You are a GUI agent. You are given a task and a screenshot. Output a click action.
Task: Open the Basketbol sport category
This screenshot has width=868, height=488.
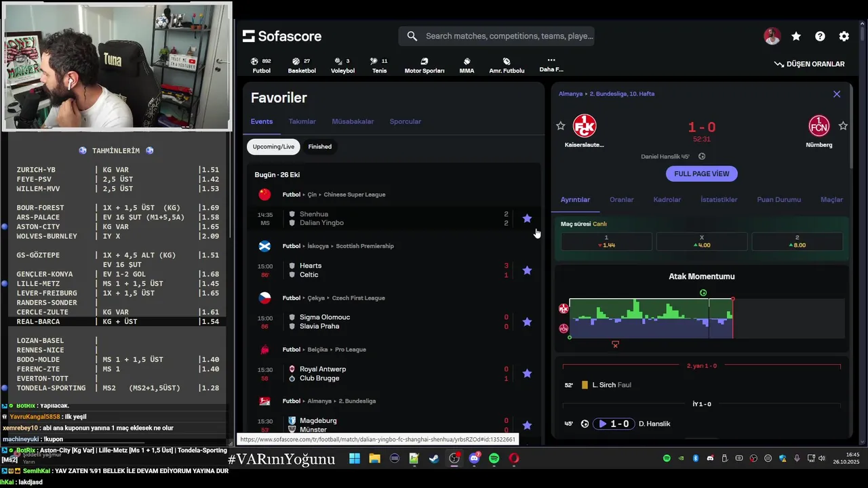coord(302,66)
